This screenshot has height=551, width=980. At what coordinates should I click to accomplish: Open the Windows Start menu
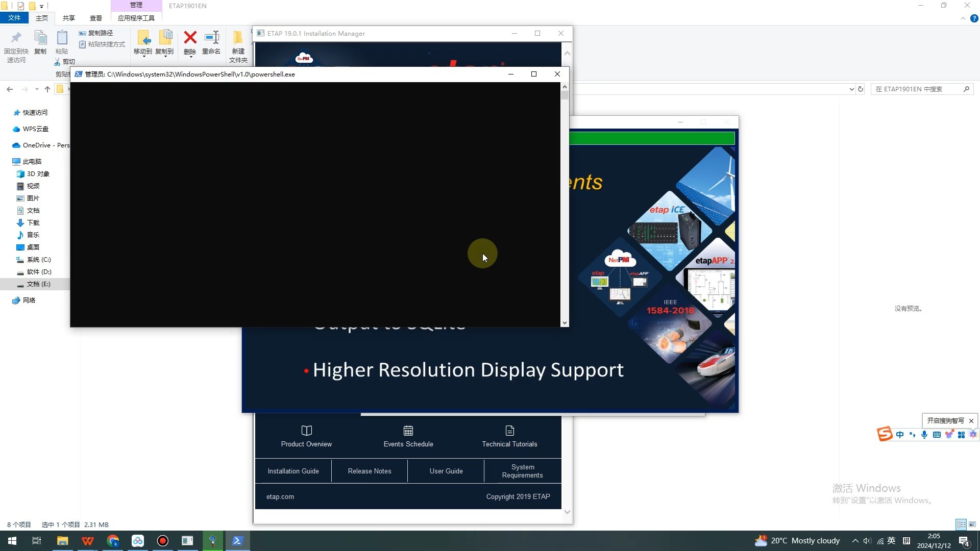[12, 541]
